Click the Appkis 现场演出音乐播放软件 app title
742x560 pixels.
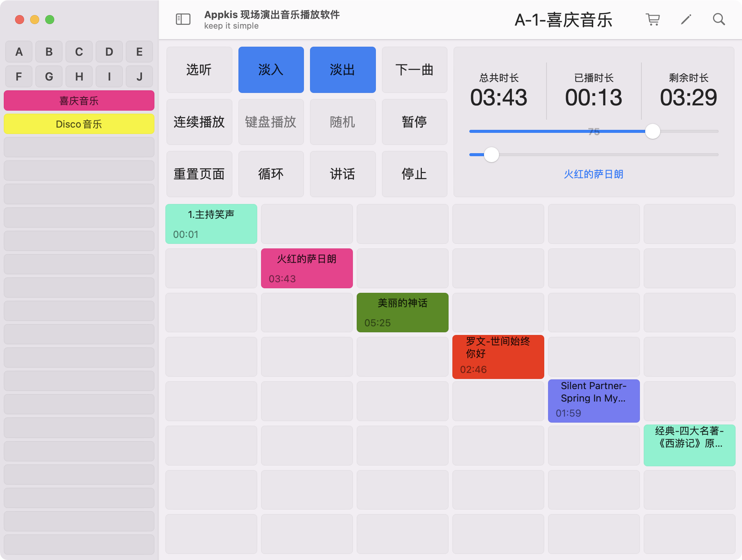pyautogui.click(x=272, y=15)
